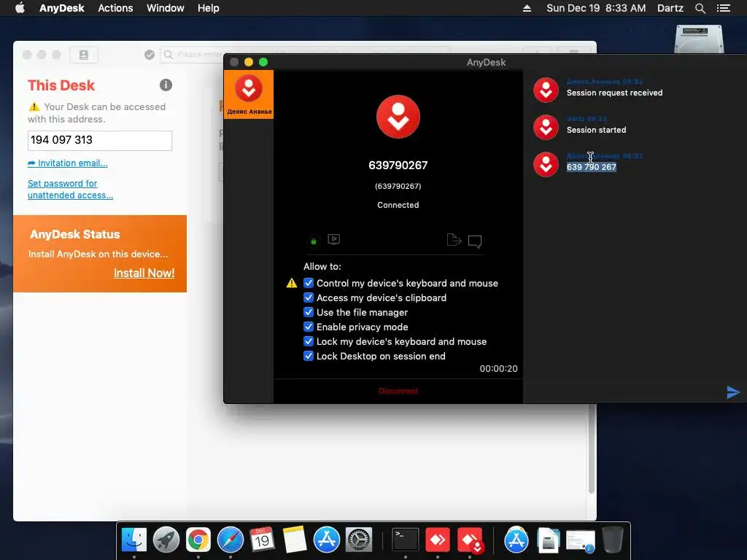The image size is (747, 560).
Task: Click Set password for unattended access link
Action: click(70, 190)
